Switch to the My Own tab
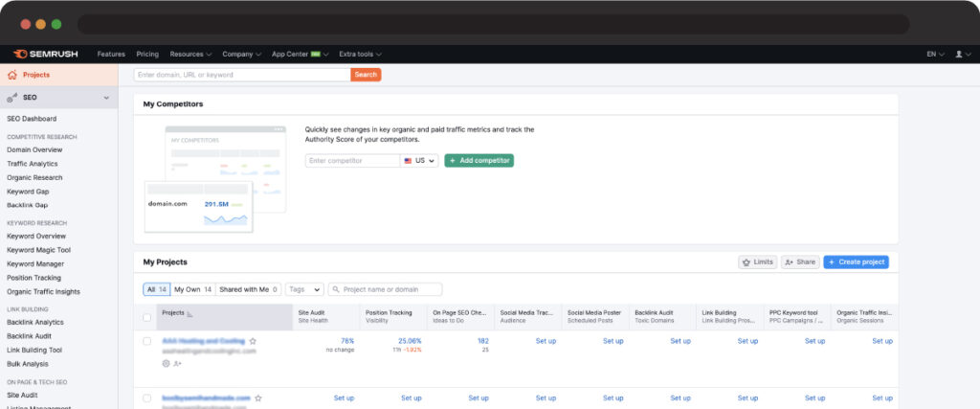This screenshot has height=409, width=980. pyautogui.click(x=192, y=289)
